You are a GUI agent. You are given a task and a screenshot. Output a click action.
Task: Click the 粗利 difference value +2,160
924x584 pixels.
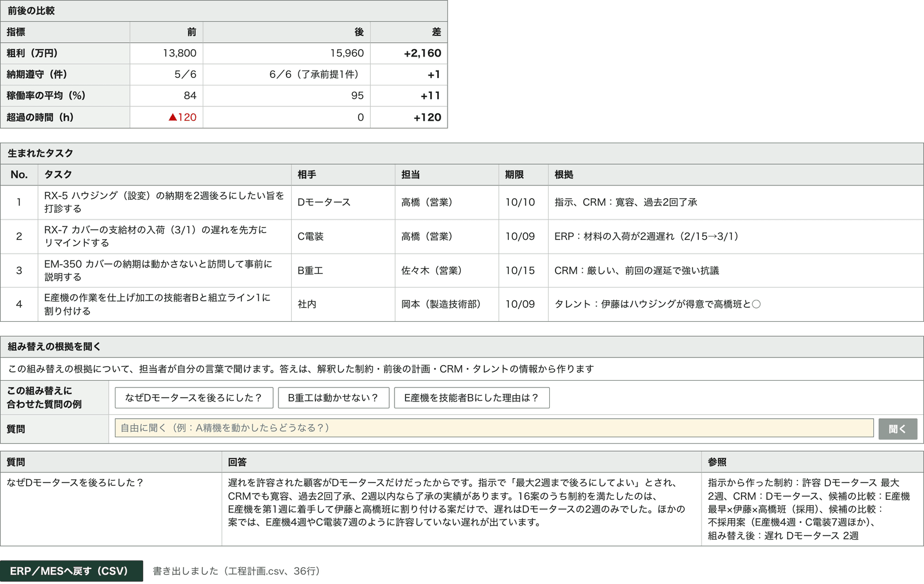(422, 53)
